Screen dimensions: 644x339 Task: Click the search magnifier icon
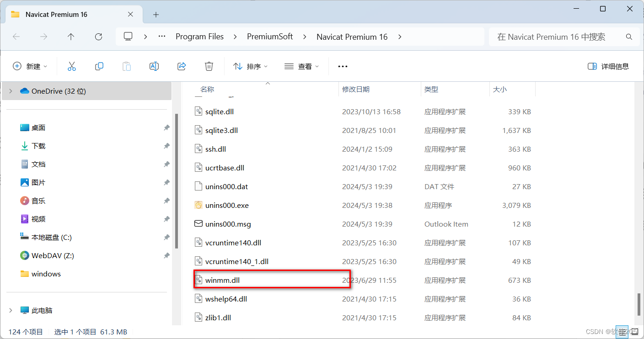click(629, 37)
